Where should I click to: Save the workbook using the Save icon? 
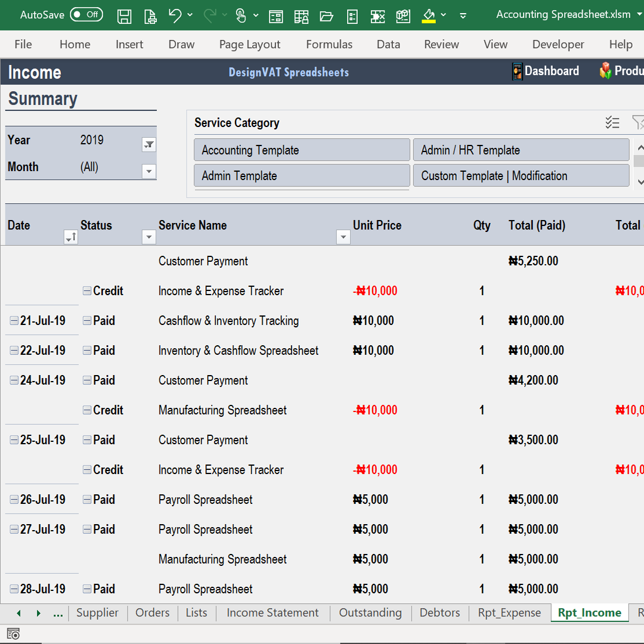pos(125,16)
